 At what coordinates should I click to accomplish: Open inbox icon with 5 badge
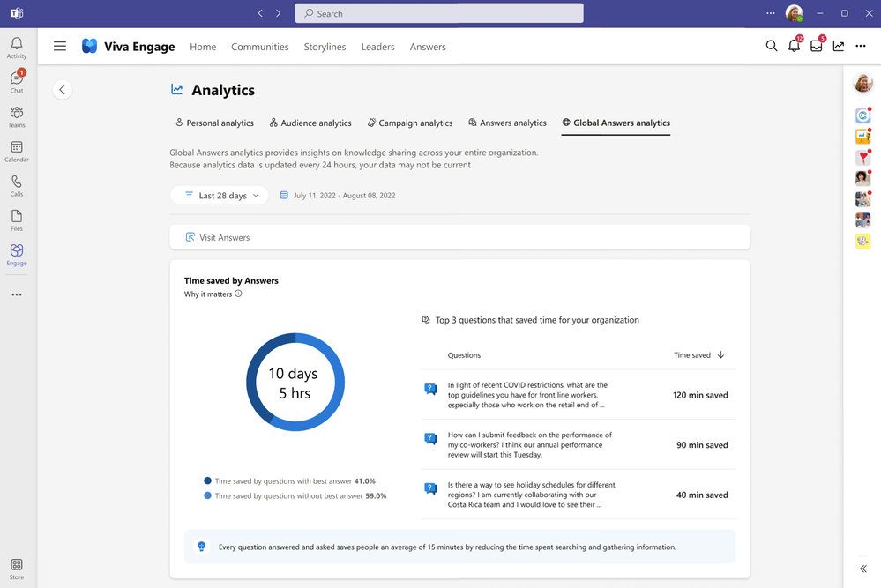817,45
